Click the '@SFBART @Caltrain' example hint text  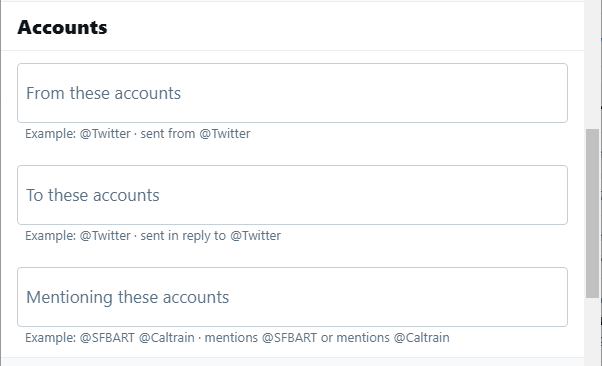coord(137,338)
